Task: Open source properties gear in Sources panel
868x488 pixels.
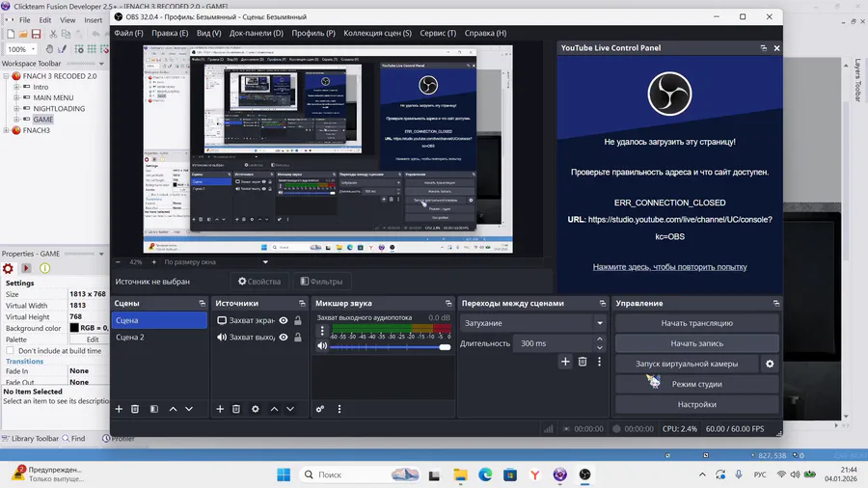Action: click(x=256, y=409)
